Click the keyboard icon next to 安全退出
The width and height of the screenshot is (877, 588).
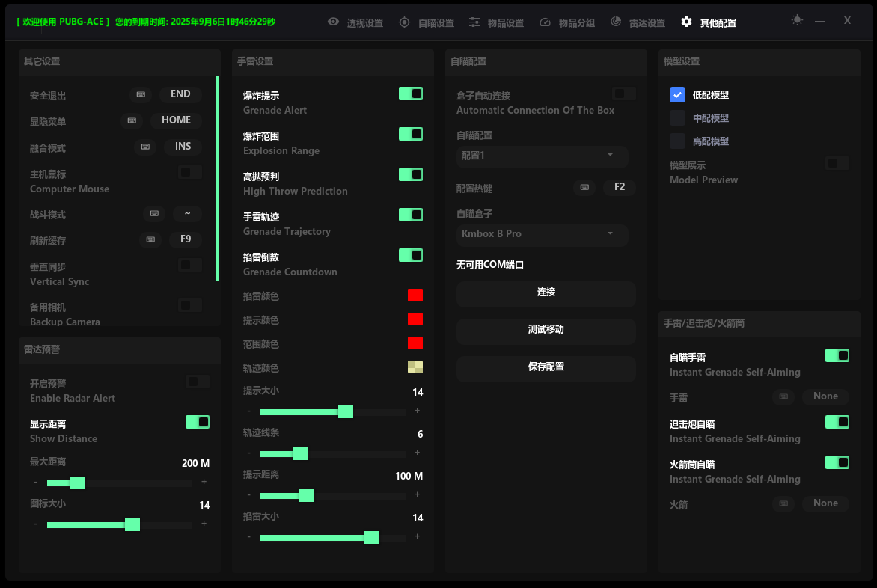pyautogui.click(x=140, y=95)
